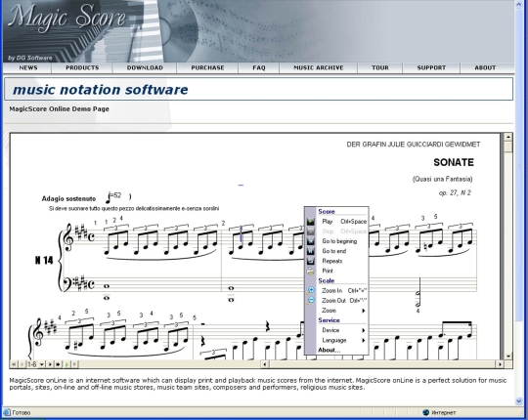Image resolution: width=528 pixels, height=420 pixels.
Task: Click the Go to begining icon in menu
Action: 311,241
